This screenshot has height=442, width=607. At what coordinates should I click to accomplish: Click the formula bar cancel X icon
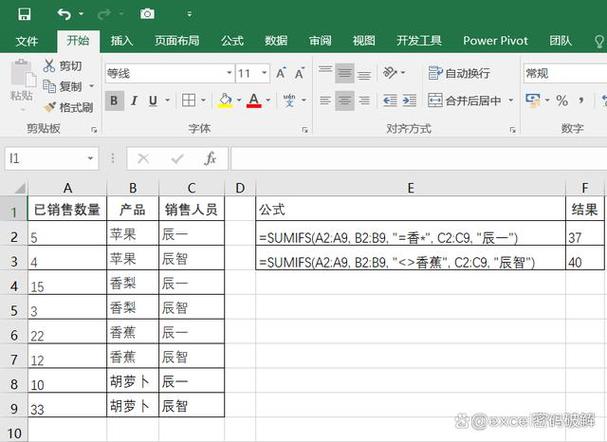(x=143, y=158)
